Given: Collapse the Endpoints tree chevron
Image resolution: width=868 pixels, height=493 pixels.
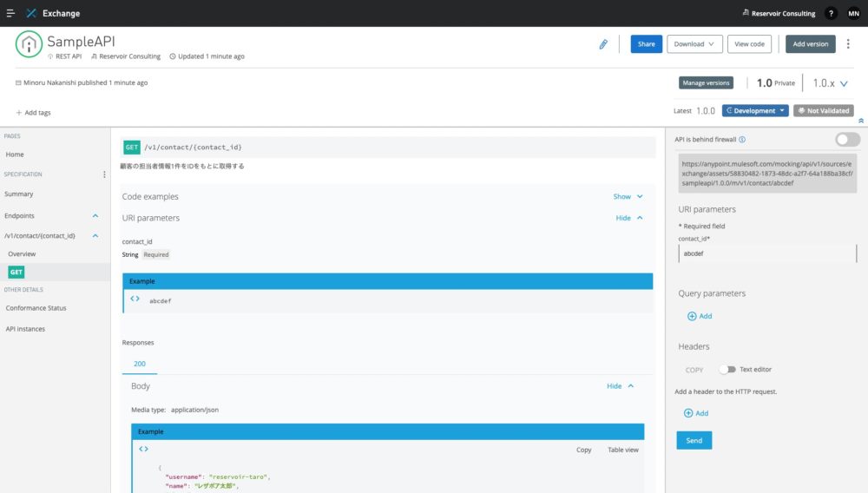Looking at the screenshot, I should pyautogui.click(x=95, y=216).
